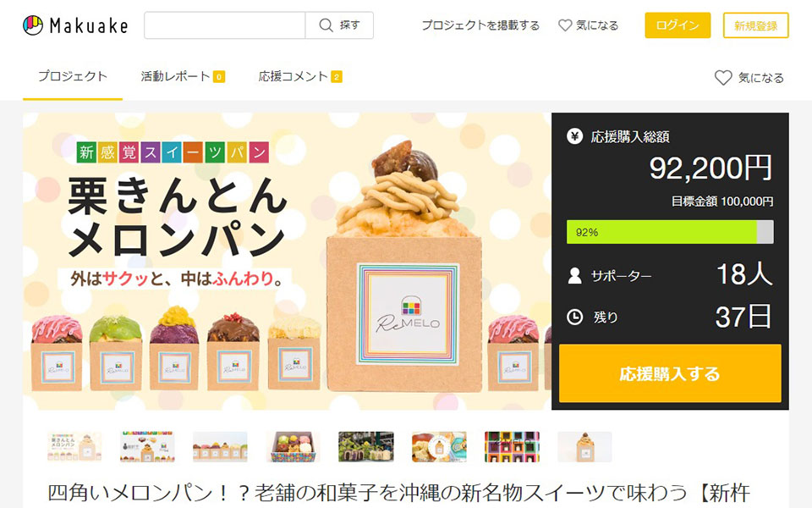The width and height of the screenshot is (812, 508).
Task: Click the magnifier search icon
Action: point(326,25)
